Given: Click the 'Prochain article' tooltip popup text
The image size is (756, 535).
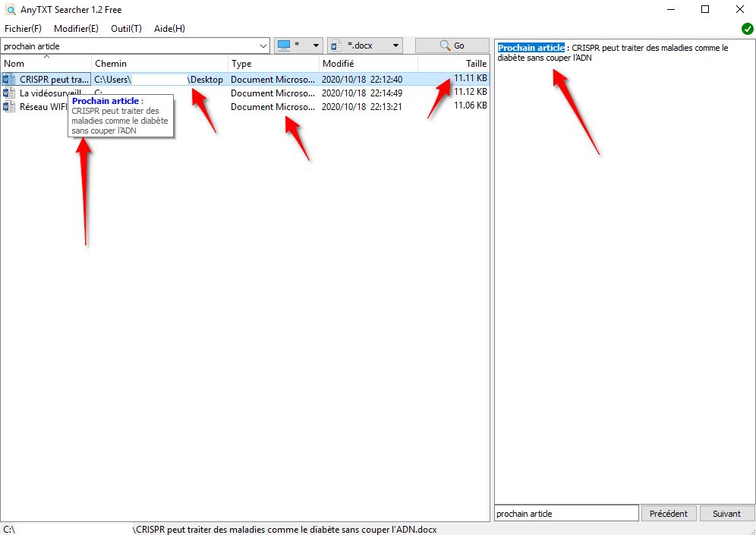Looking at the screenshot, I should [x=106, y=101].
